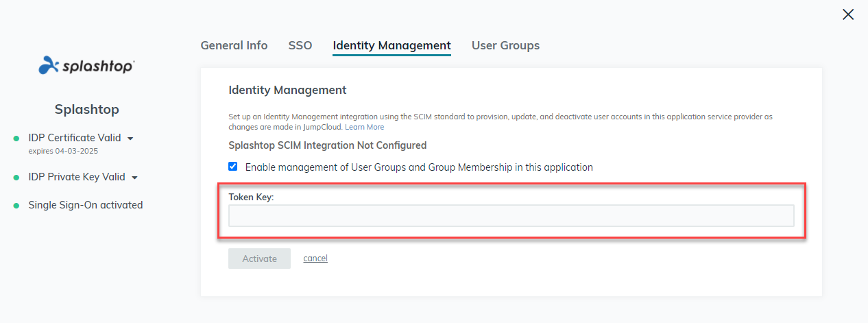The width and height of the screenshot is (868, 323).
Task: Click green status dot beside IDP Certificate
Action: point(16,139)
